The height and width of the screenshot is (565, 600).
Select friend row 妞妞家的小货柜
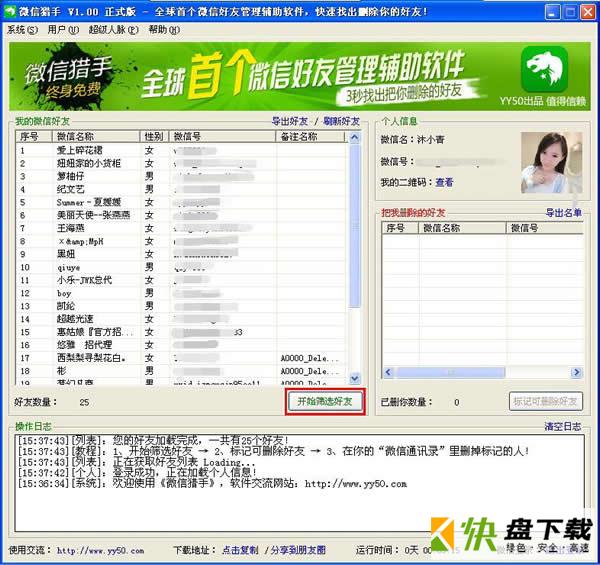tap(181, 163)
